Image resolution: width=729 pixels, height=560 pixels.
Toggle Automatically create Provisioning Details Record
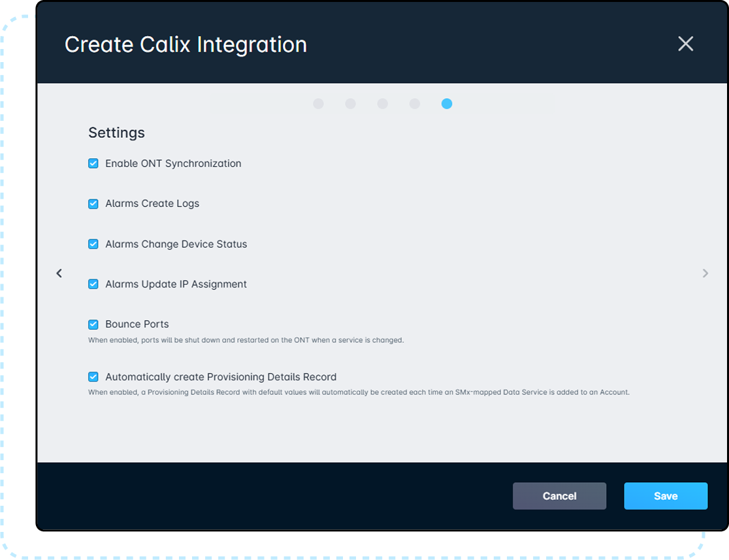point(93,377)
